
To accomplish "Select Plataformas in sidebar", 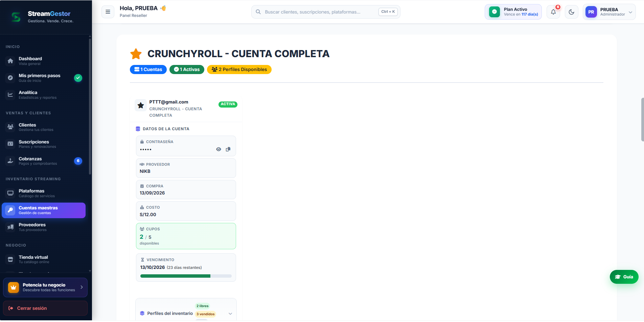I will 44,193.
